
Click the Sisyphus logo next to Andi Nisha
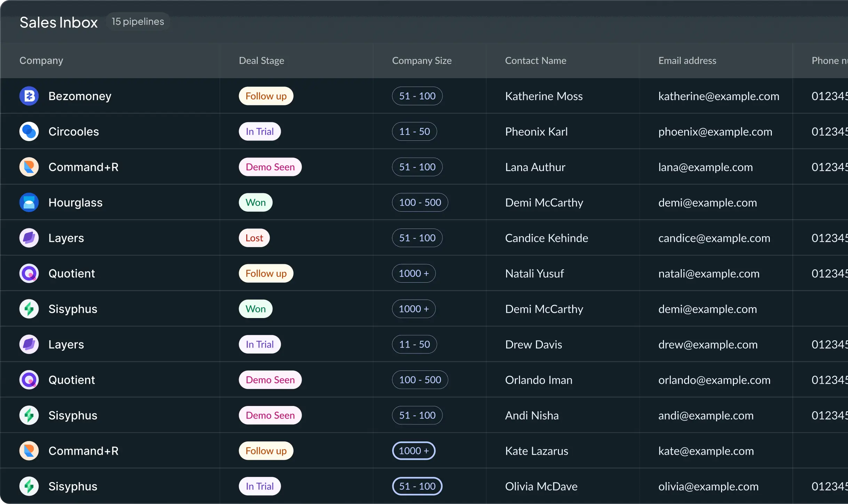pos(29,415)
